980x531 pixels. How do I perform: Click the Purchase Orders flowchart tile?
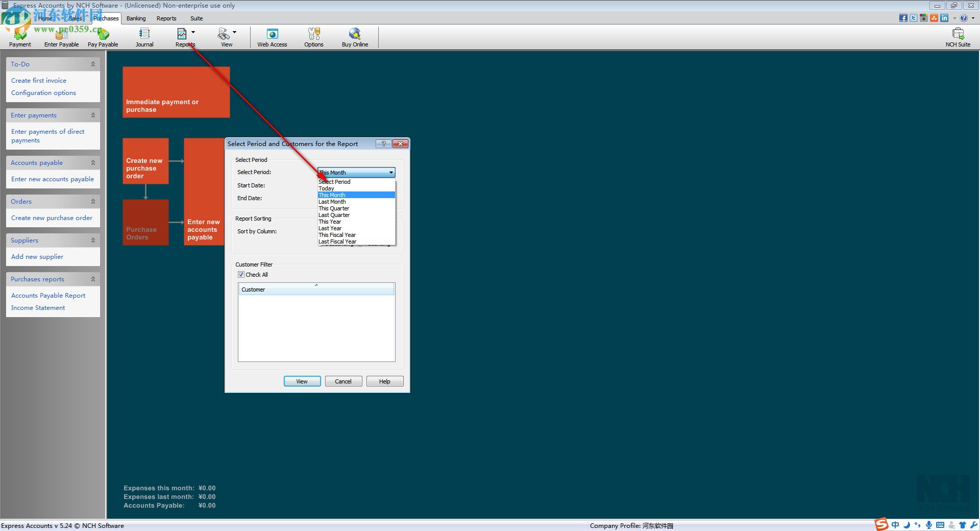145,222
